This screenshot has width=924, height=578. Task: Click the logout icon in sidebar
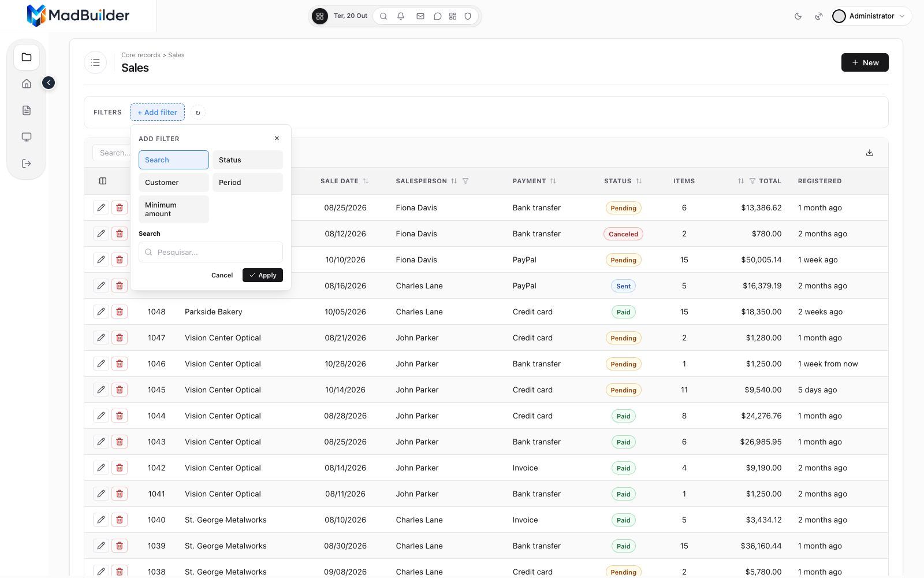(27, 164)
